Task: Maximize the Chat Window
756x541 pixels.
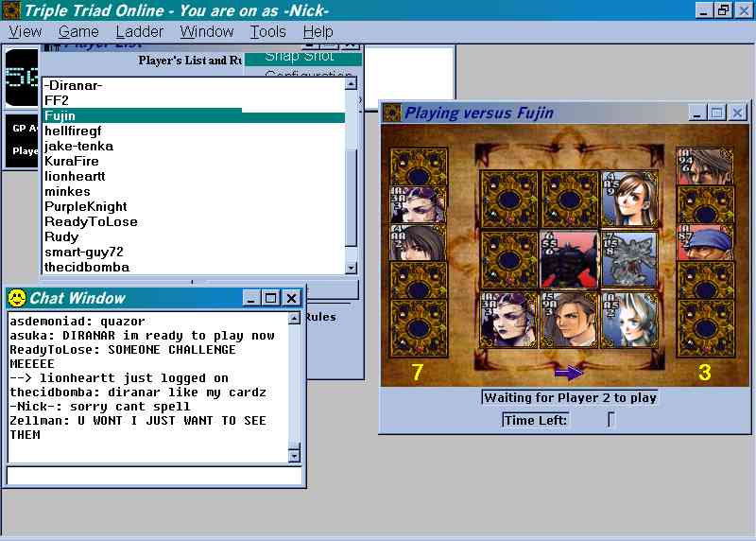Action: point(271,298)
